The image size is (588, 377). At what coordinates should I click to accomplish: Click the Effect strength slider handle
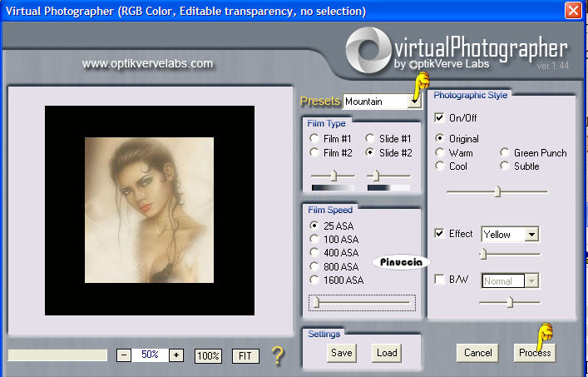tap(483, 255)
